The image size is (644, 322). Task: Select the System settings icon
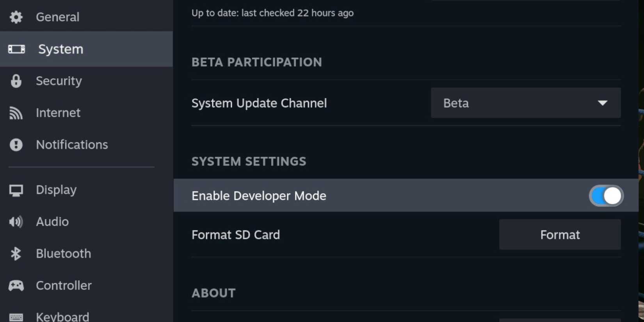(x=16, y=49)
